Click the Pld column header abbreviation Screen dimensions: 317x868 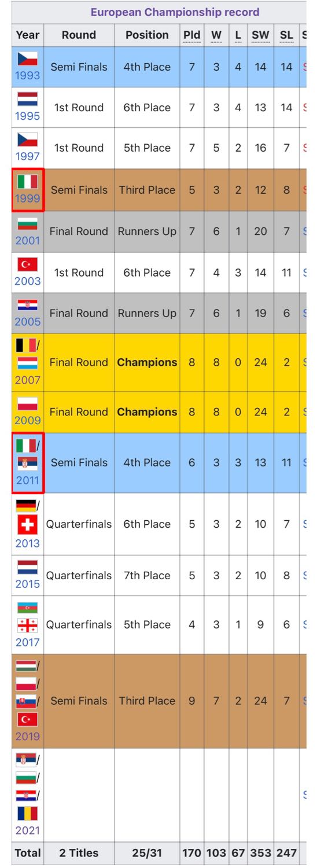[191, 35]
